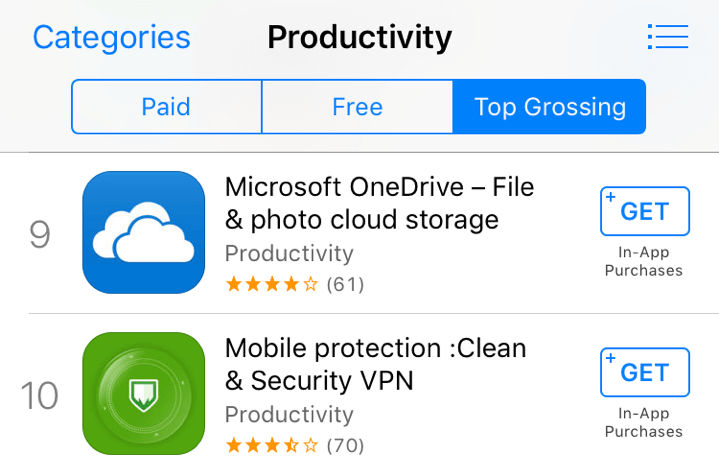Viewport: 719px width, 471px height.
Task: Open the list view menu icon
Action: click(x=667, y=38)
